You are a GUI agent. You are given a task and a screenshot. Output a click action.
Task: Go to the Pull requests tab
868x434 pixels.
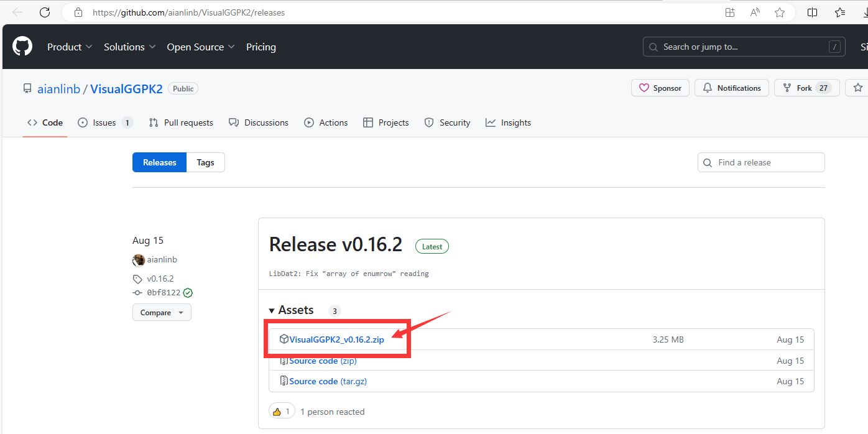coord(181,123)
